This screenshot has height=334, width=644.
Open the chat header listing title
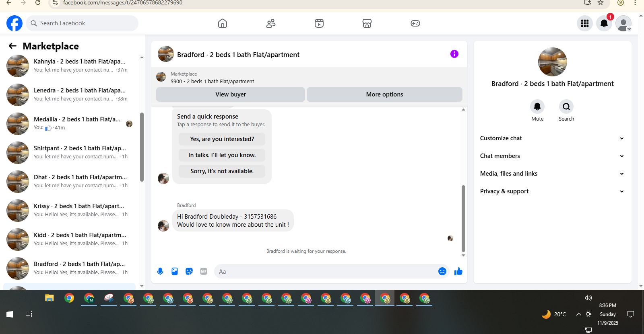pos(238,55)
